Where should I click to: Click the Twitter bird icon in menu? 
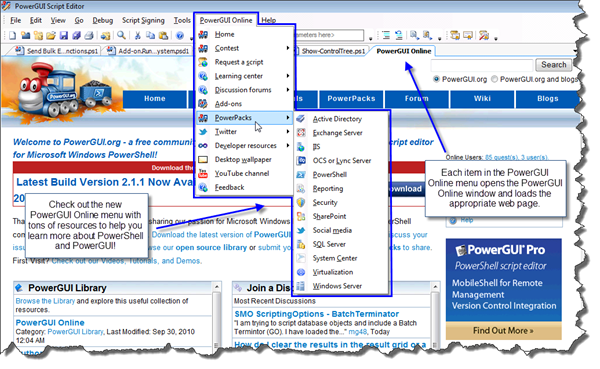203,132
